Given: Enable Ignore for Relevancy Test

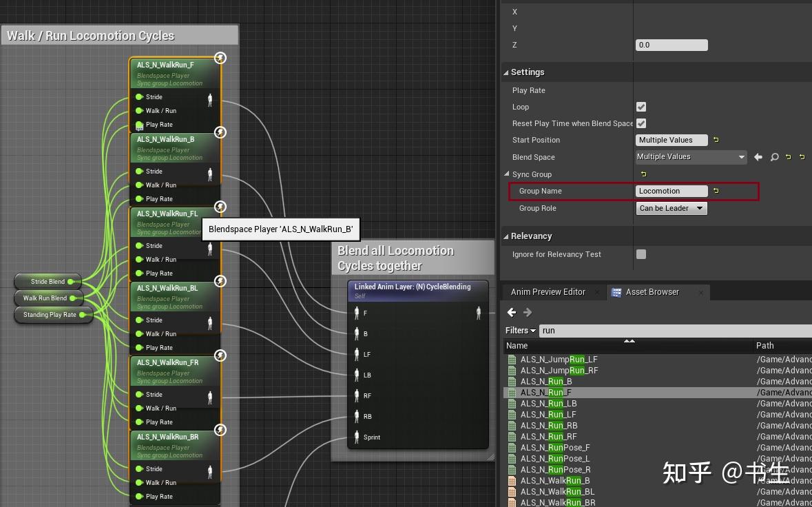Looking at the screenshot, I should click(641, 254).
